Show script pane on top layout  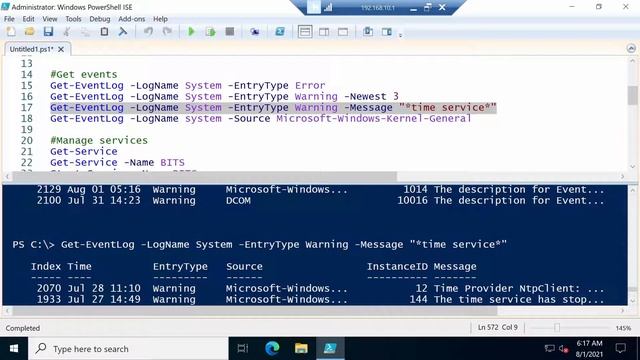point(305,32)
